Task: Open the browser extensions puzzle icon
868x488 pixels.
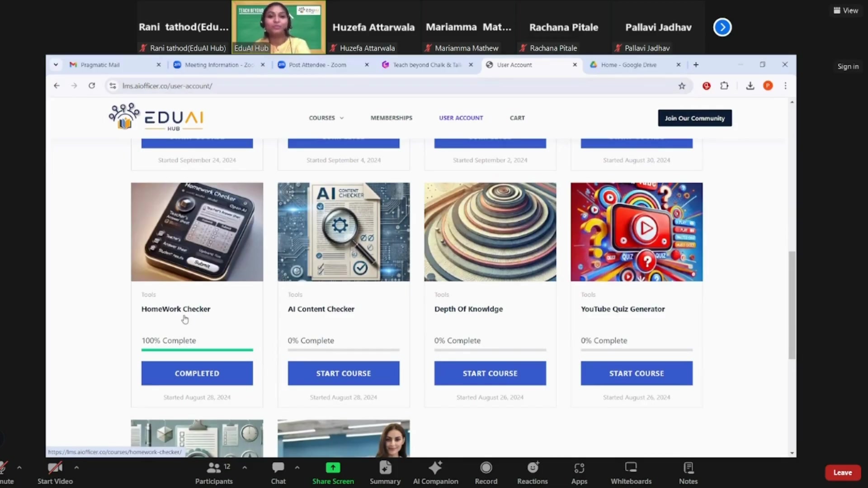Action: coord(724,86)
